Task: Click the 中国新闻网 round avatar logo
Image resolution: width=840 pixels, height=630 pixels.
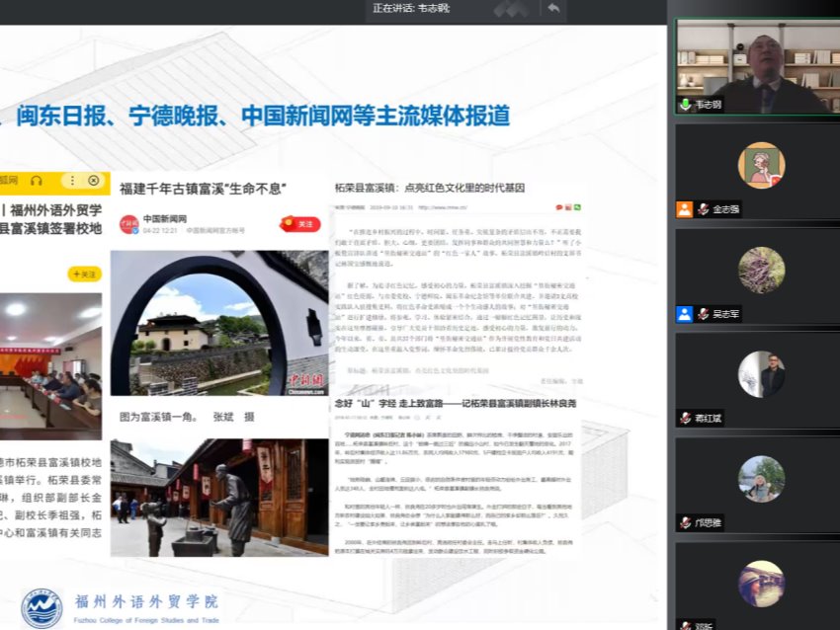Action: coord(129,224)
